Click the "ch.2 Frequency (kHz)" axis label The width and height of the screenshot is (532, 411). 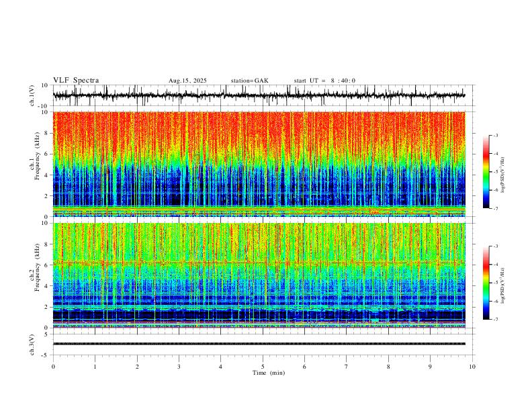point(35,267)
